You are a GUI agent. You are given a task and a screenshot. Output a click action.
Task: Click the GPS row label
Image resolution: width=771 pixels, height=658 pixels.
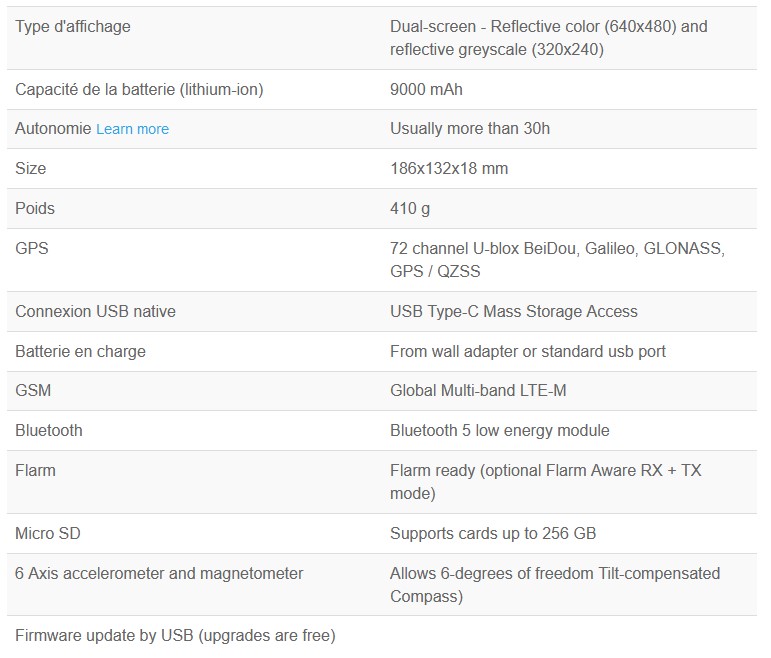[x=32, y=248]
